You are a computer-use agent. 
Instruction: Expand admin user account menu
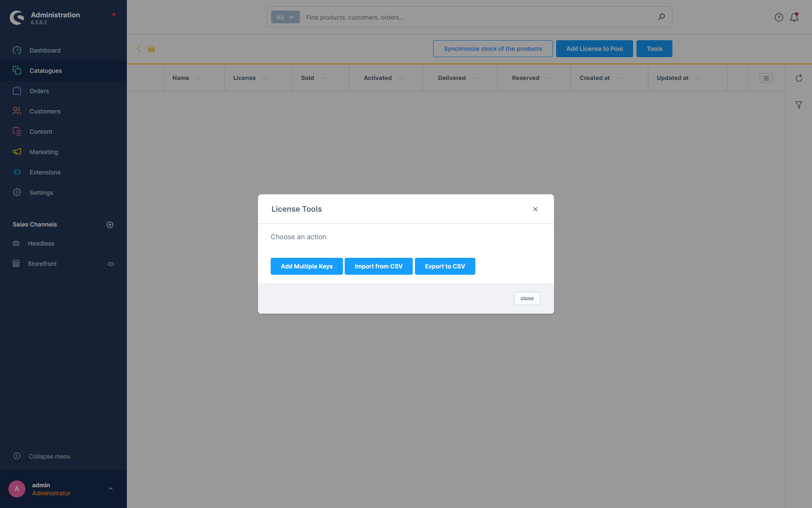click(110, 489)
